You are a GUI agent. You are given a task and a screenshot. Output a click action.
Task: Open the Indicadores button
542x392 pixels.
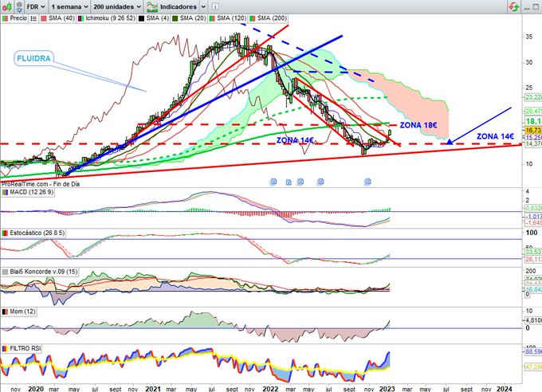tap(172, 6)
